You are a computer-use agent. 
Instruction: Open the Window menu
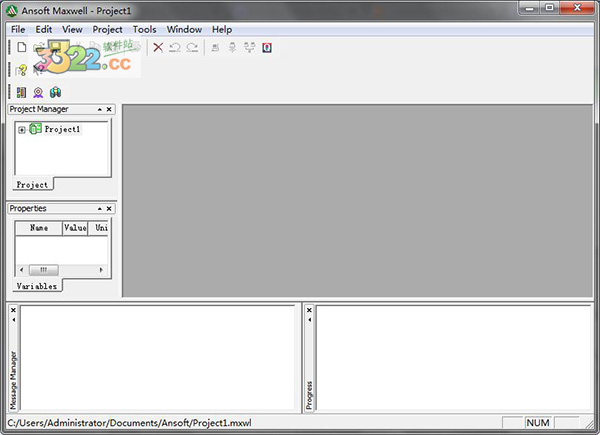(x=184, y=29)
